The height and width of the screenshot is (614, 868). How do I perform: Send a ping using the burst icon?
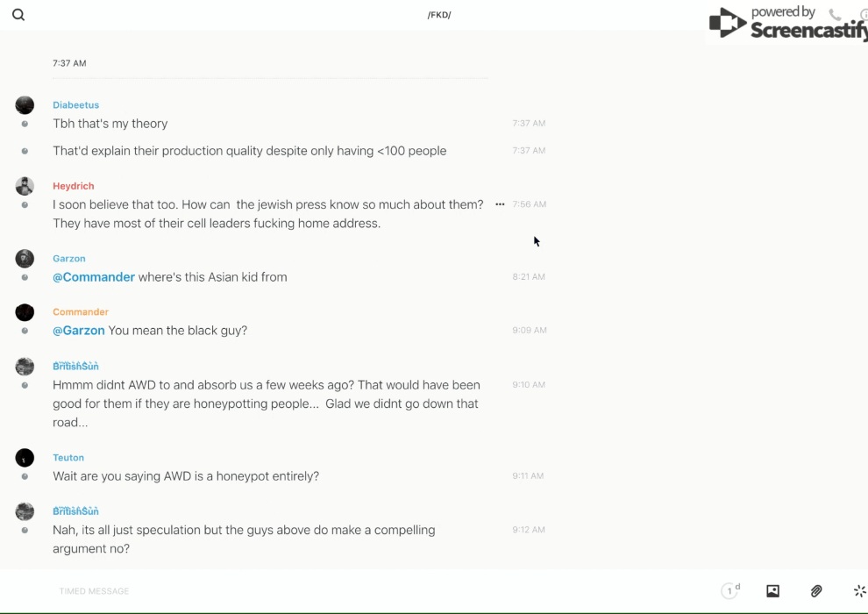(859, 591)
